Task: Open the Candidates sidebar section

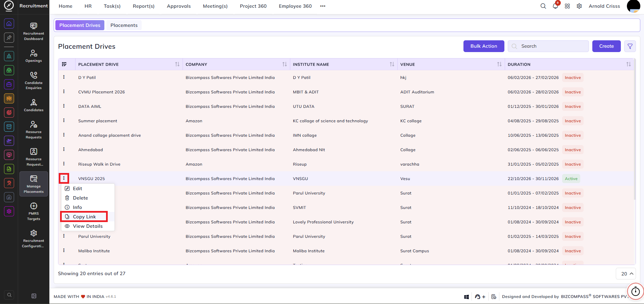Action: click(34, 105)
